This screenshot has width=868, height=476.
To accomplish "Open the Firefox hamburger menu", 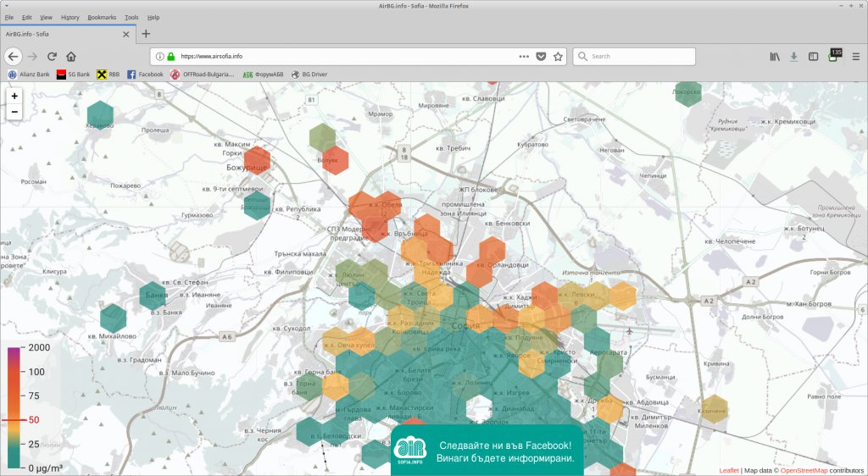I will 855,57.
